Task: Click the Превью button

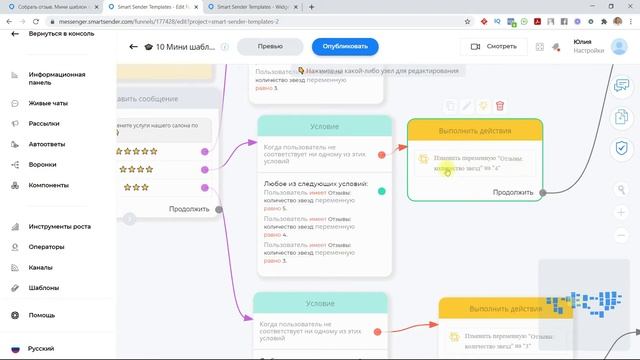Action: tap(270, 47)
